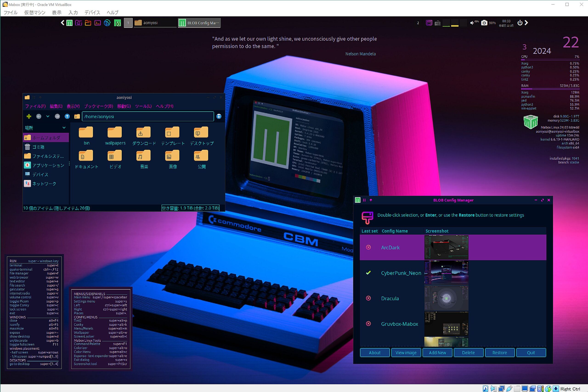Open VirtualBox デバイス menu
Image resolution: width=588 pixels, height=392 pixels.
[x=92, y=12]
